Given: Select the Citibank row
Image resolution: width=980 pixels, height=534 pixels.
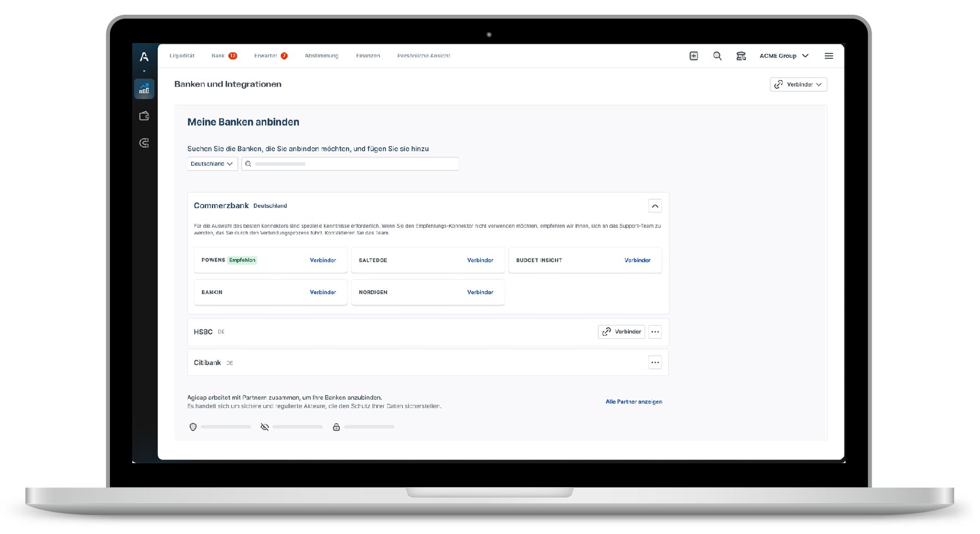Looking at the screenshot, I should 428,362.
